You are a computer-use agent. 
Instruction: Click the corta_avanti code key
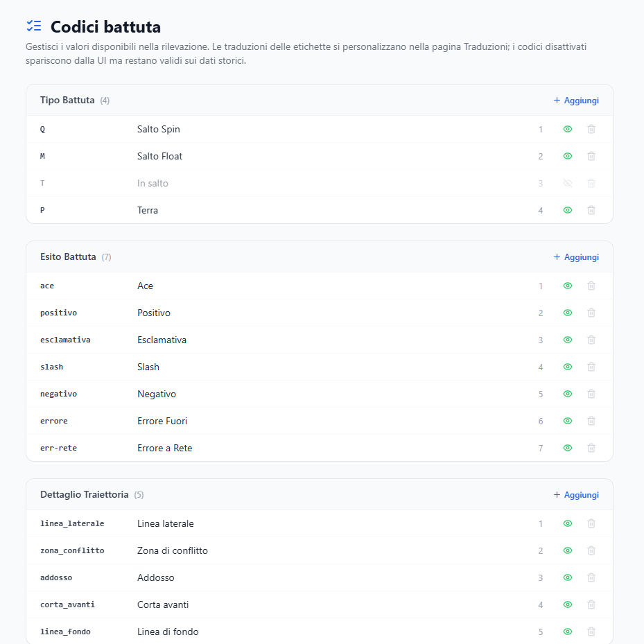(67, 605)
